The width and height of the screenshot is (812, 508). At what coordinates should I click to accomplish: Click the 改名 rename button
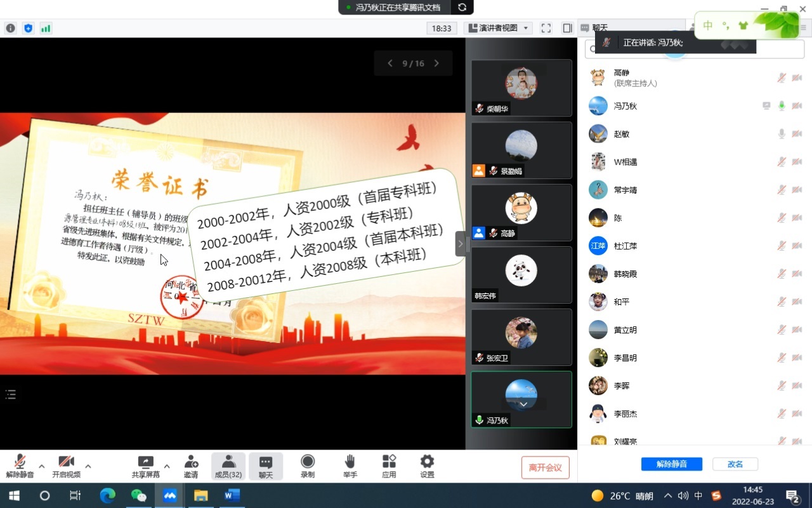(x=735, y=464)
